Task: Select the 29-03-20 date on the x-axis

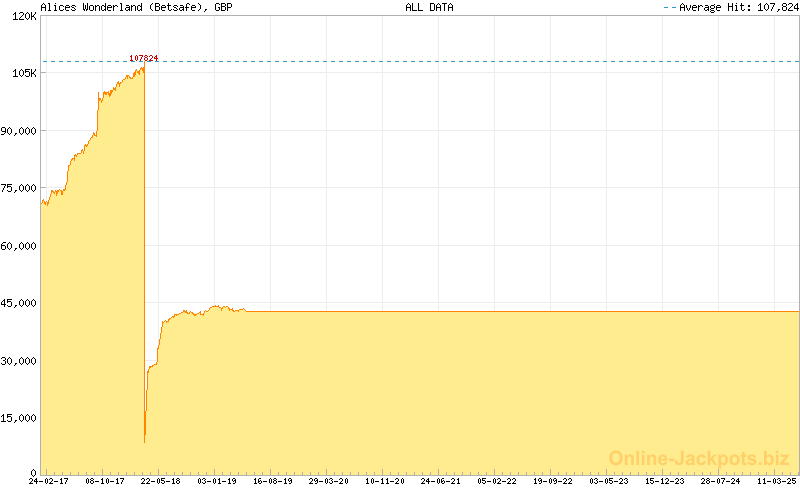Action: [x=328, y=481]
